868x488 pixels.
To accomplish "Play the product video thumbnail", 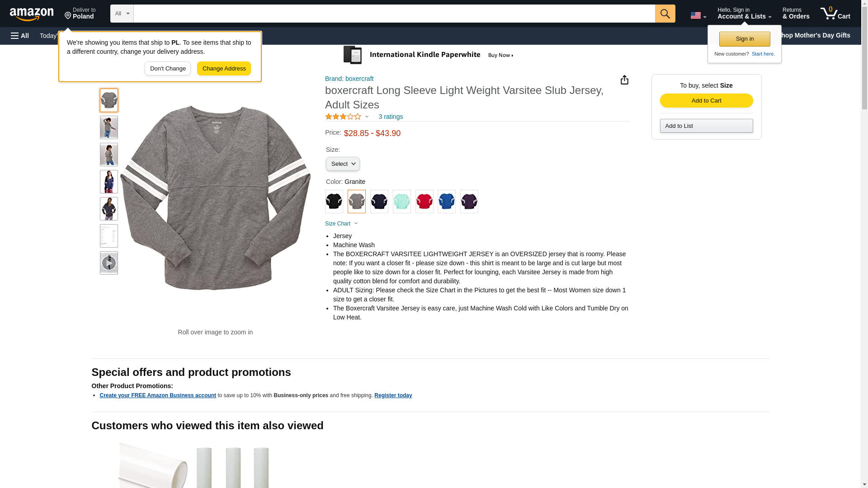I will [x=108, y=263].
